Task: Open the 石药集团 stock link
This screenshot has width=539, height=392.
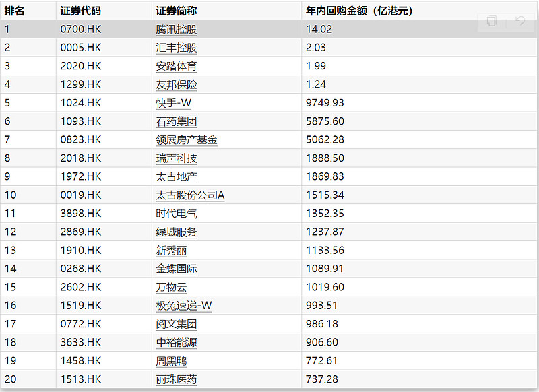Action: pos(177,121)
